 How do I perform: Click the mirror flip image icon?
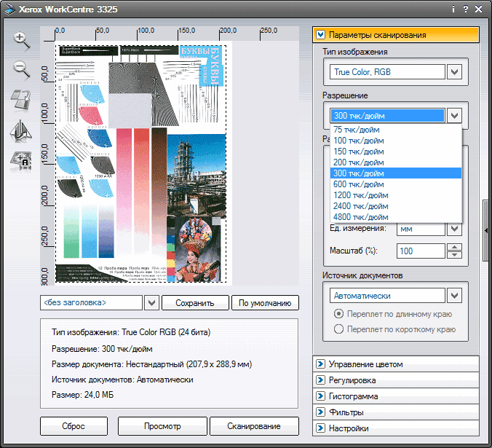pyautogui.click(x=21, y=130)
